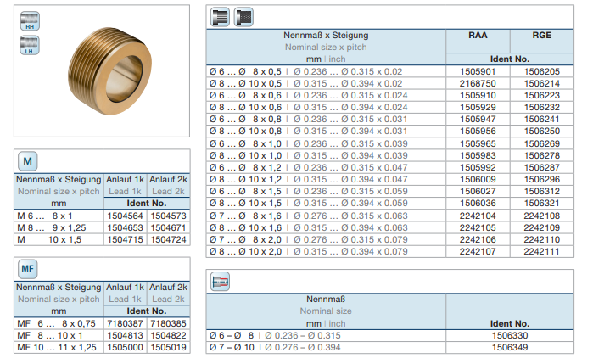Select row Ø 7 ... Ø 8 x 2,0

coord(390,239)
